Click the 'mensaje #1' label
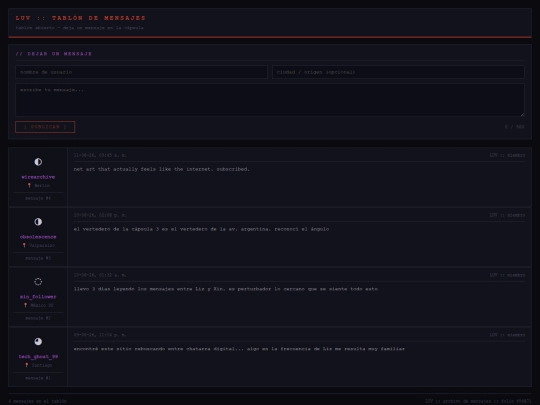Viewport: 540px width, 405px height. (x=38, y=378)
